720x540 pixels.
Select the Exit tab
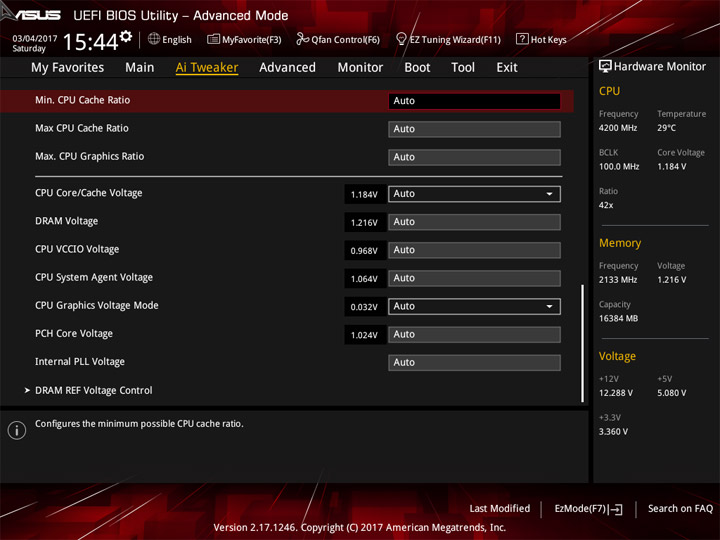coord(506,68)
